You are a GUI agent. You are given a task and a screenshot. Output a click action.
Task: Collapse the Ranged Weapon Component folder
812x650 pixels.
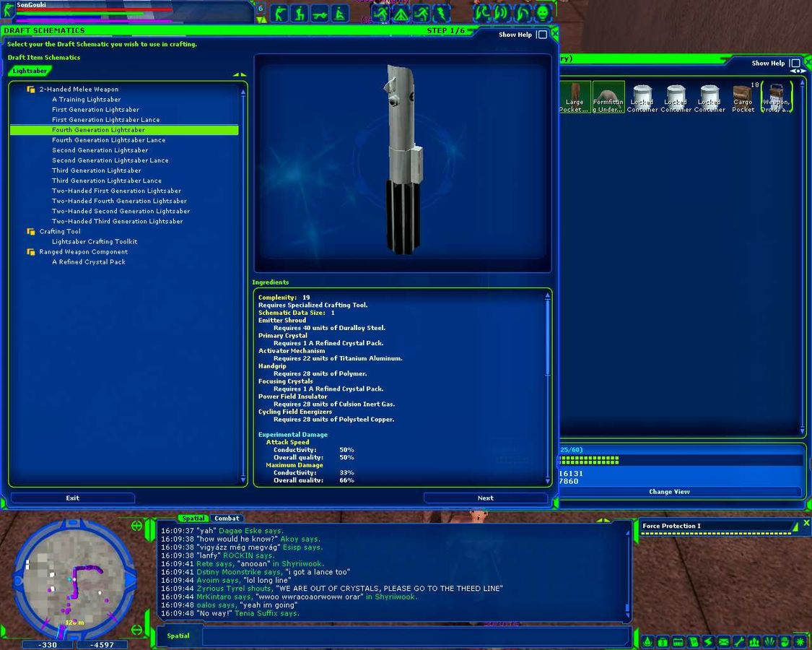tap(31, 252)
